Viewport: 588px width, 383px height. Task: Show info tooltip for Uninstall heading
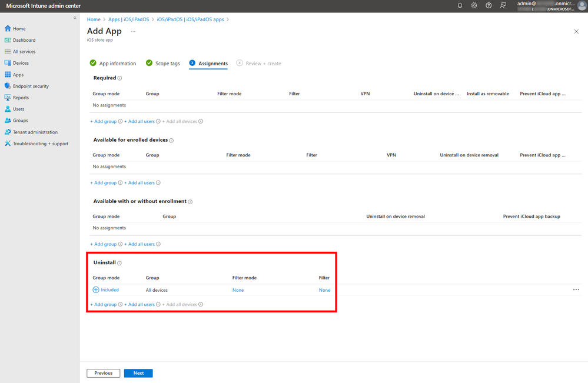tap(119, 263)
